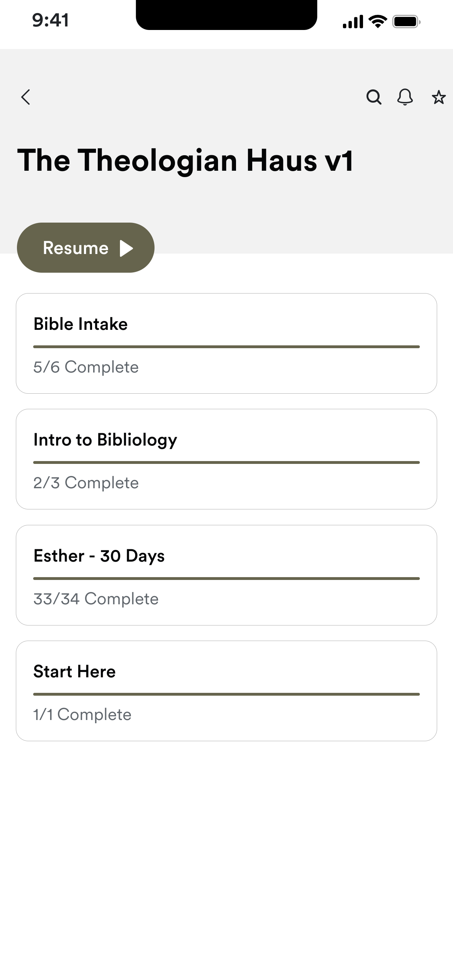
Task: Click the Esther progress bar
Action: click(226, 579)
